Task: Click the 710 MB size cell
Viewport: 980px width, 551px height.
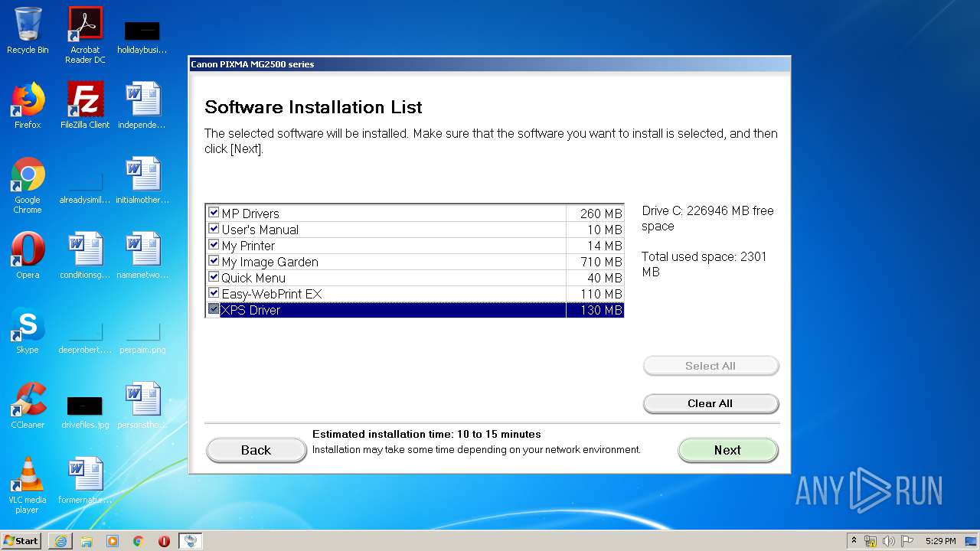Action: 595,262
